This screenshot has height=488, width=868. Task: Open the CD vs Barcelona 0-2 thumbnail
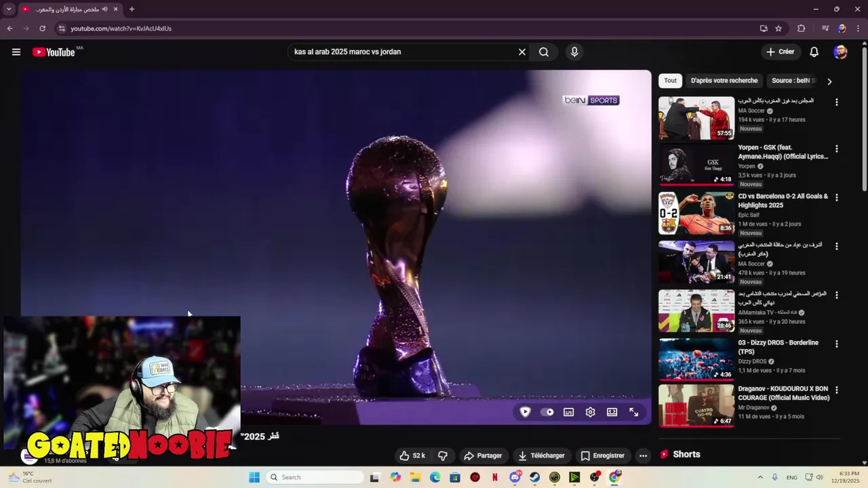tap(696, 213)
